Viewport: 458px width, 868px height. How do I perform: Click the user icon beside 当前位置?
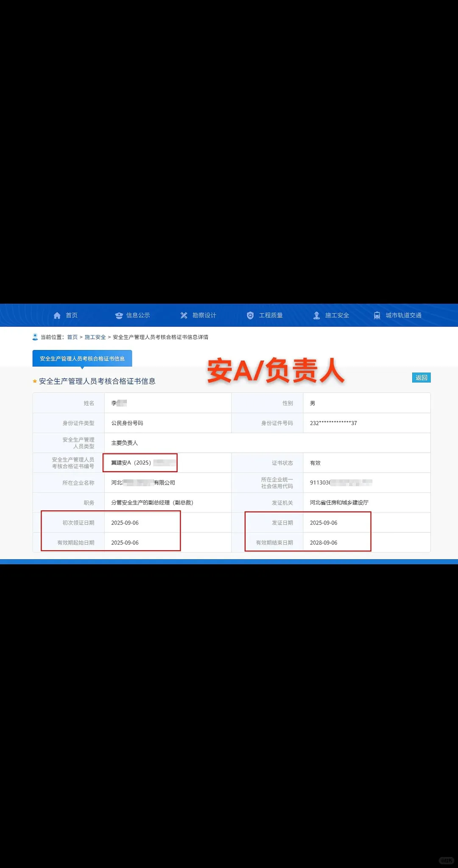click(35, 337)
